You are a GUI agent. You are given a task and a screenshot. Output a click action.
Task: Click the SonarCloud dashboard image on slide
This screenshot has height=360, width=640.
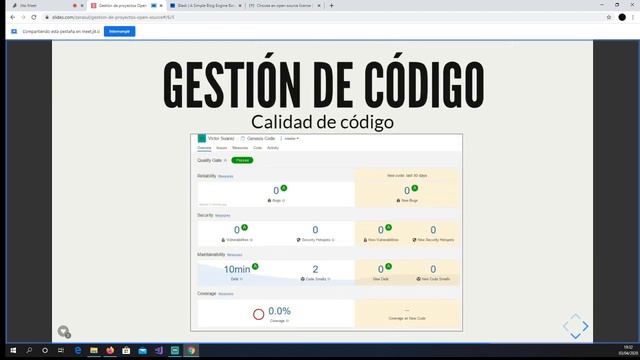[x=327, y=233]
